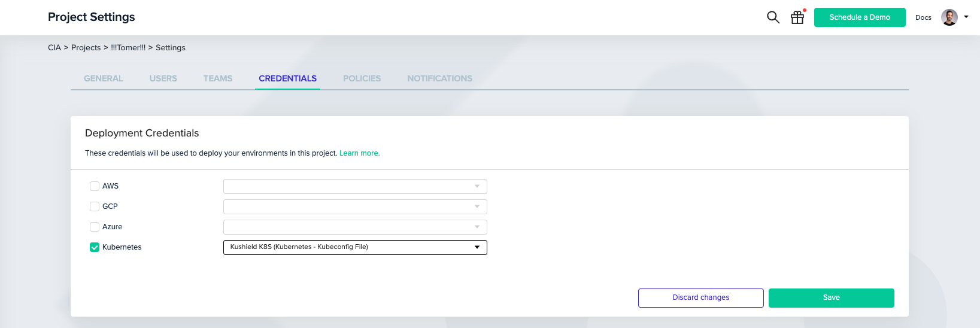Uncheck the Kubernetes checkbox
This screenshot has width=980, height=328.
click(95, 247)
